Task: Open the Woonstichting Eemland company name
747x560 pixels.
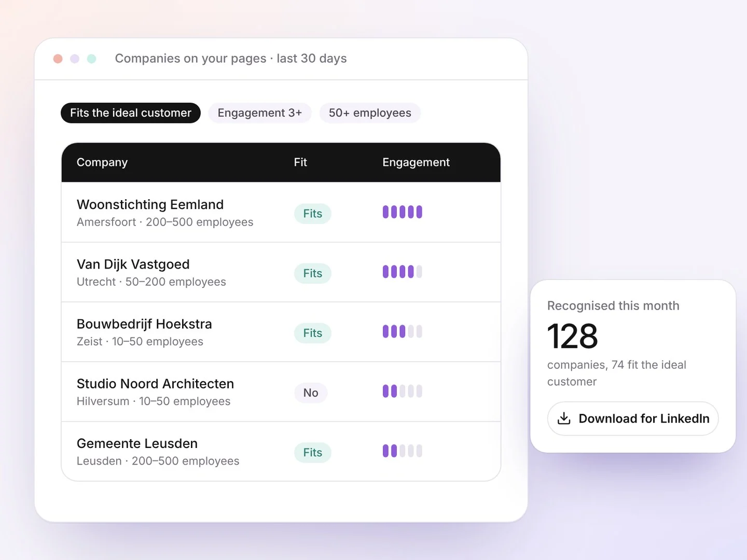Action: (150, 204)
